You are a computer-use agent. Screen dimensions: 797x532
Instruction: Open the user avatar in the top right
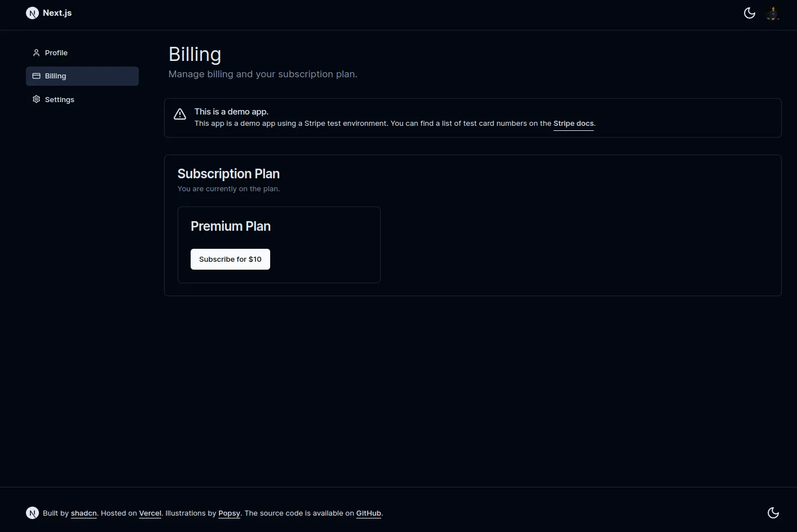point(772,13)
